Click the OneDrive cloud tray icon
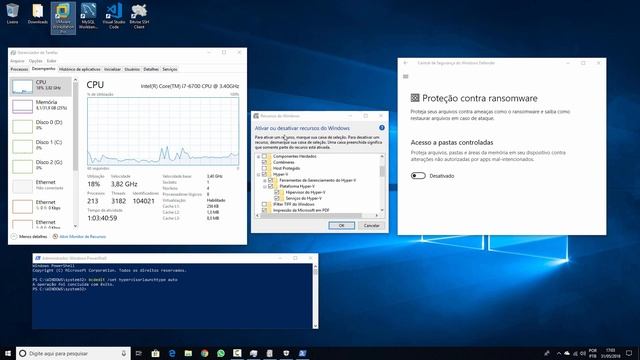Viewport: 640px width, 360px height. pos(567,353)
